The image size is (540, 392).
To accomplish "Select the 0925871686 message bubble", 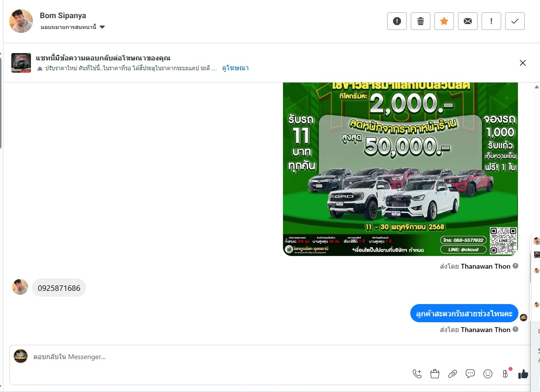I will point(59,288).
